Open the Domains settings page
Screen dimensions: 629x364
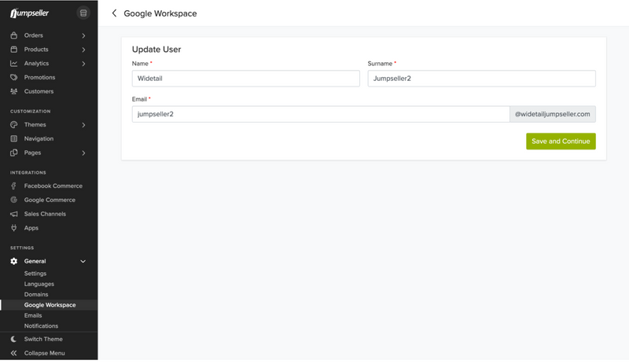pyautogui.click(x=36, y=295)
